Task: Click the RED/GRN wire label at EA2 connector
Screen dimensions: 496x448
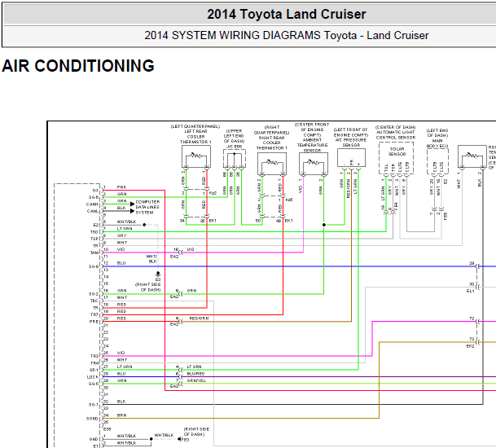Action: (x=199, y=318)
